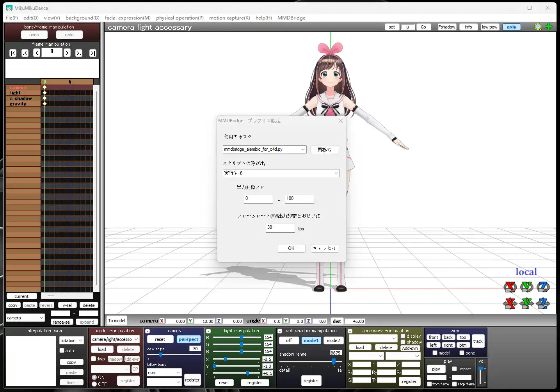Viewport: 560px width, 392px height.
Task: Enable the model checkbox in view panel
Action: coord(435,353)
